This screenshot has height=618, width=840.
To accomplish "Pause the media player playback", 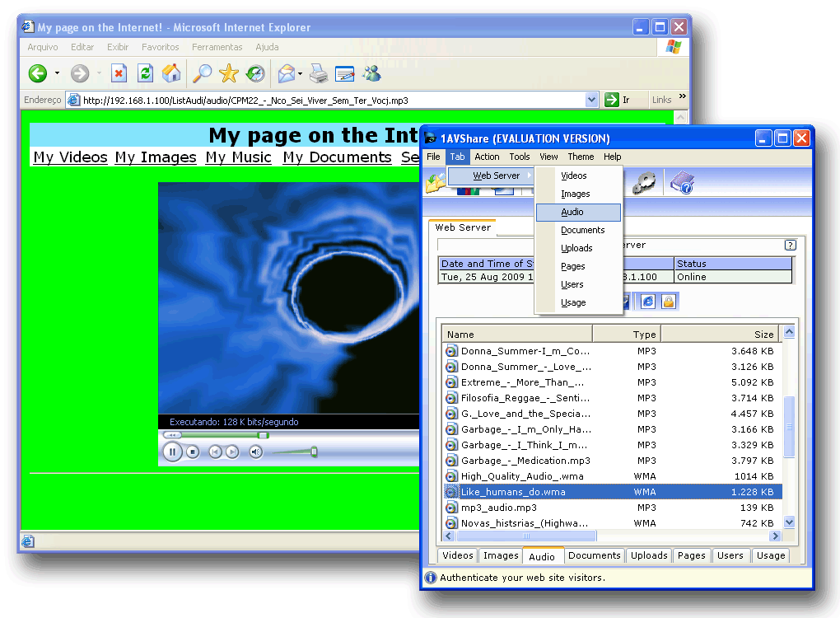I will pyautogui.click(x=172, y=452).
